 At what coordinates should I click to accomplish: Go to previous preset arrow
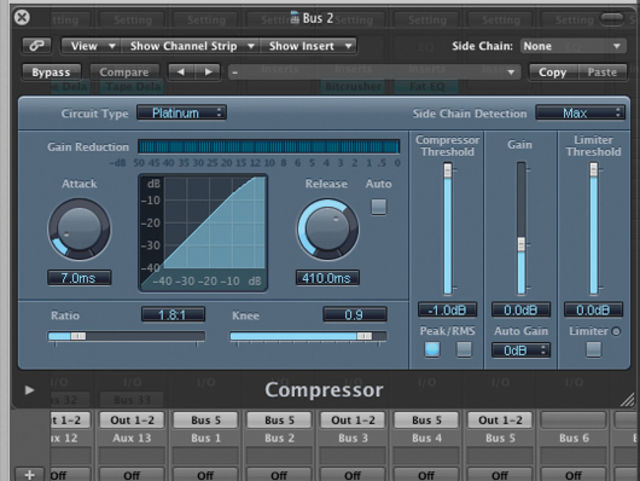coord(181,72)
